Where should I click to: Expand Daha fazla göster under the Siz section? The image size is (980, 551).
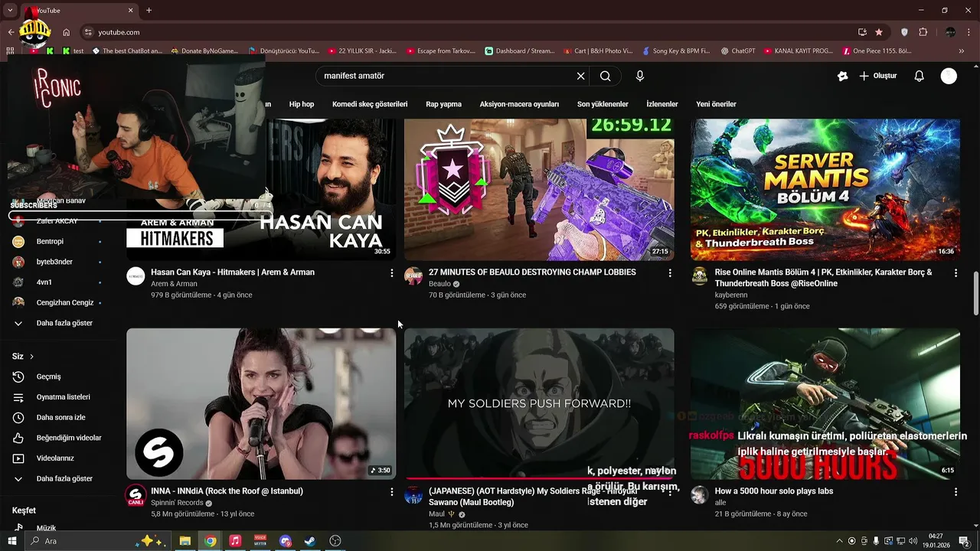[63, 478]
